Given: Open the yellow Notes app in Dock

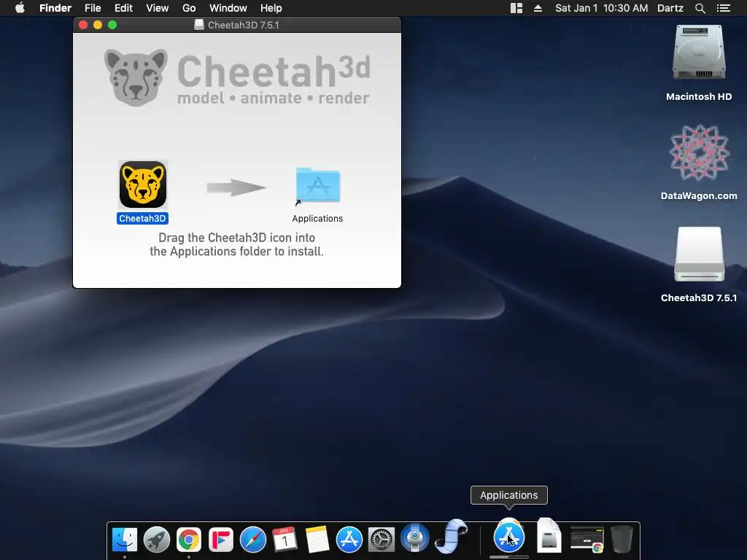Looking at the screenshot, I should (x=317, y=540).
